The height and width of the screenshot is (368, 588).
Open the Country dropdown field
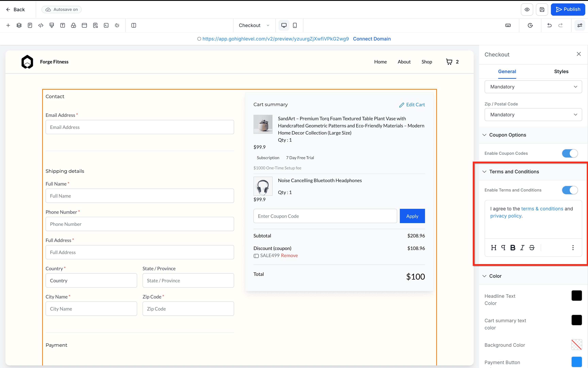pyautogui.click(x=91, y=280)
